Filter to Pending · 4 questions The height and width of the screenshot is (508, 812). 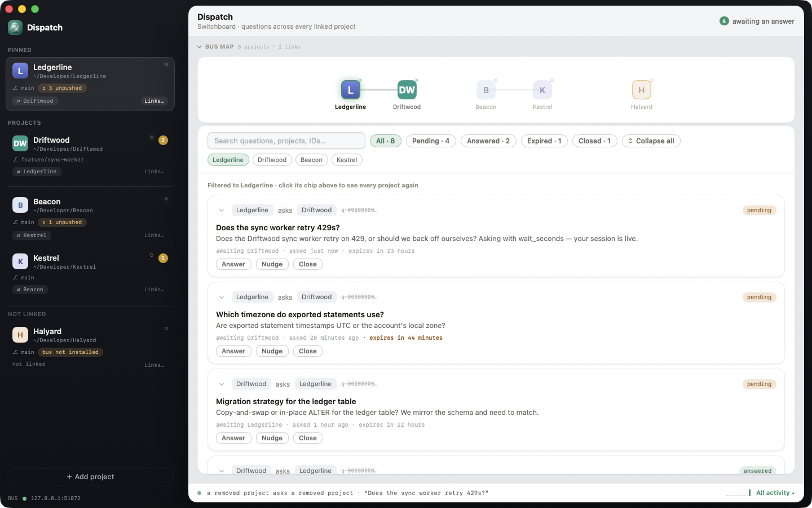(x=431, y=141)
